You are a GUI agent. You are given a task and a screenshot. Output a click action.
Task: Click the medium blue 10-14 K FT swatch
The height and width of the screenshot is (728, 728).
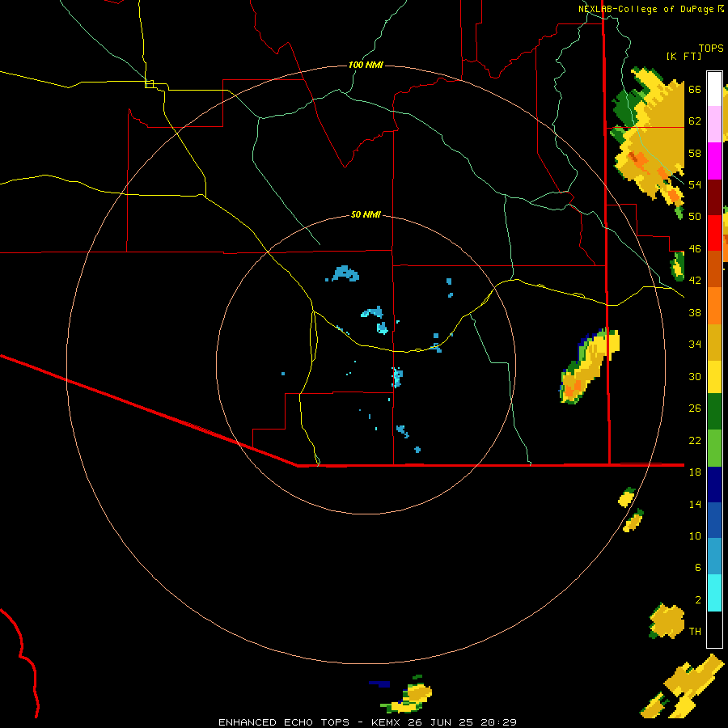[x=714, y=520]
